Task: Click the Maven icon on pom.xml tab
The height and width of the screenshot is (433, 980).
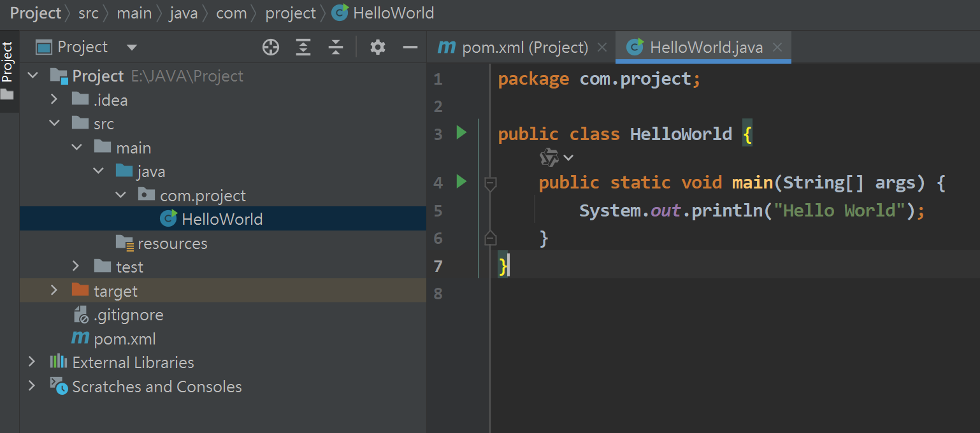Action: pyautogui.click(x=447, y=47)
